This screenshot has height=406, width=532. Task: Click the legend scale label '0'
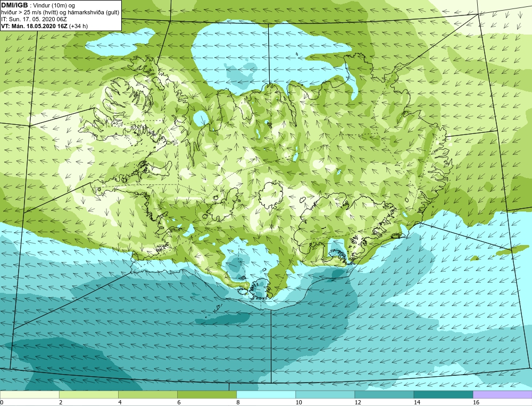point(2,402)
